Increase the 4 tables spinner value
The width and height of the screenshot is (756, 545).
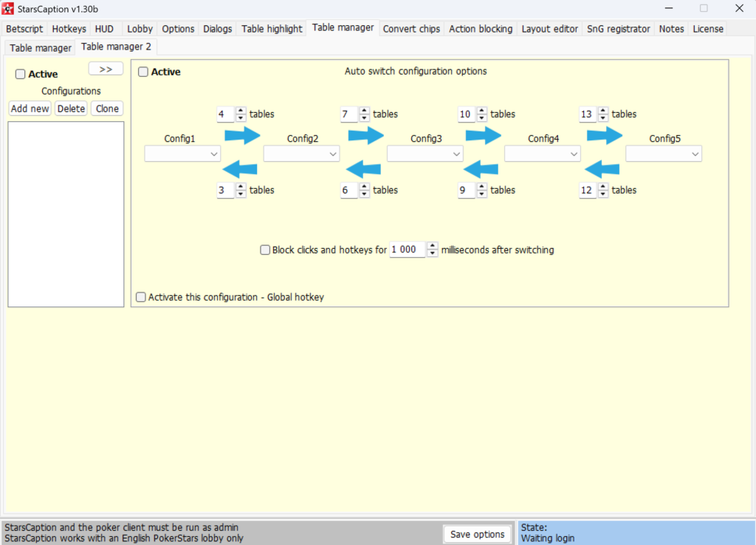[x=241, y=111]
